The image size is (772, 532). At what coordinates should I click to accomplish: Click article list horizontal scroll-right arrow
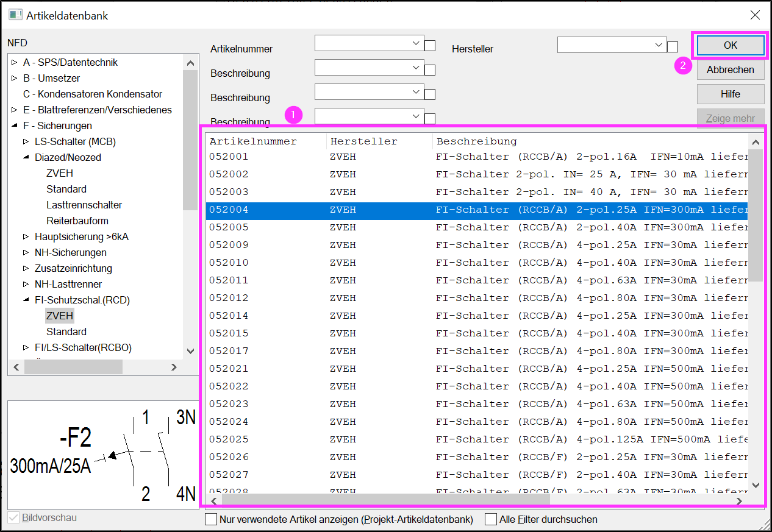coord(739,500)
